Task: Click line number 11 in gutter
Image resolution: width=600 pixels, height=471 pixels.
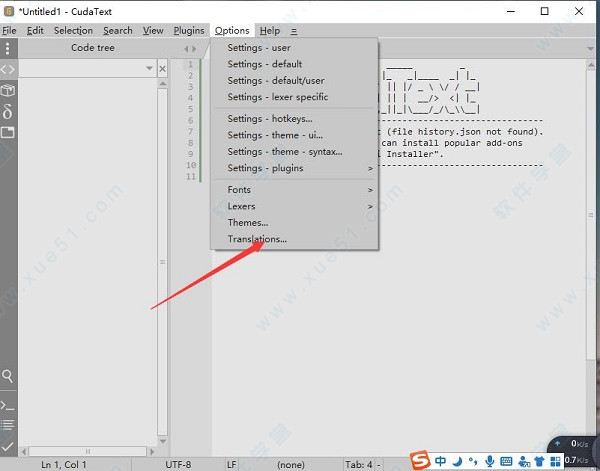Action: [x=191, y=176]
